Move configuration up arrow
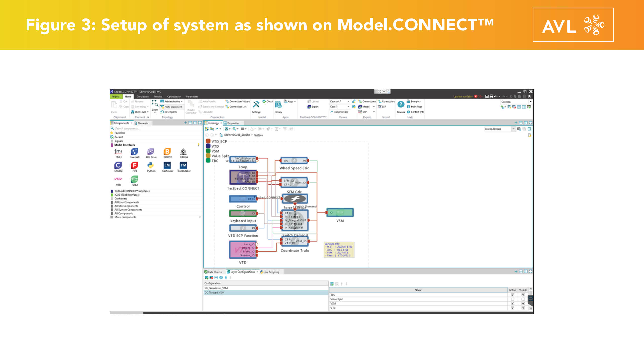 226,278
